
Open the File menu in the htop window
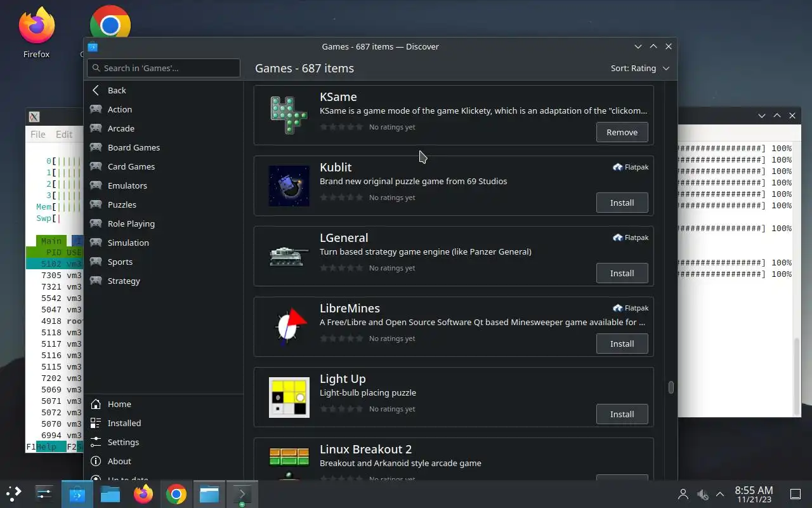pos(38,134)
